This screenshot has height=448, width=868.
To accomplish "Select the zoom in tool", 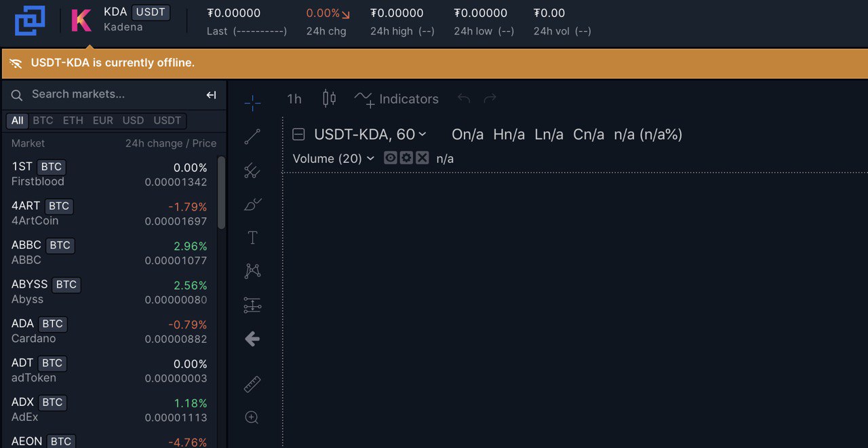I will 252,417.
